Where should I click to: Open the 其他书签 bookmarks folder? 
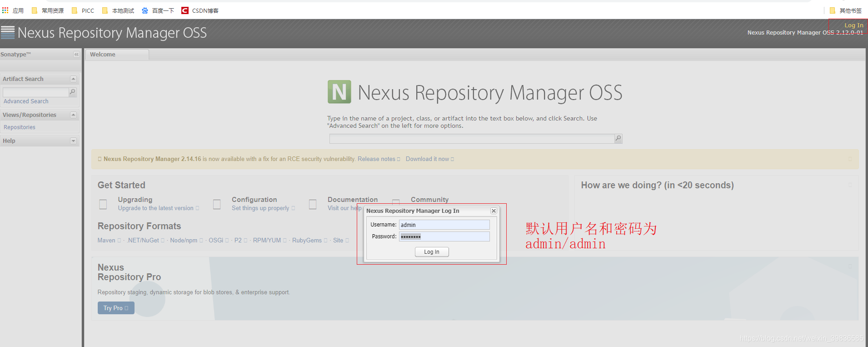coord(846,10)
